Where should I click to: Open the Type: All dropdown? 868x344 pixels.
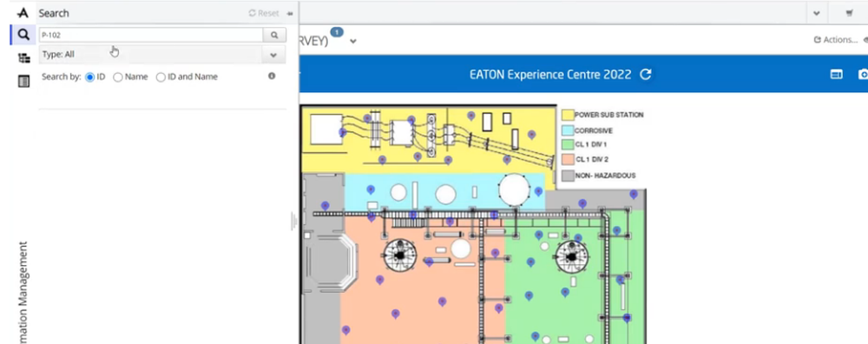click(163, 55)
